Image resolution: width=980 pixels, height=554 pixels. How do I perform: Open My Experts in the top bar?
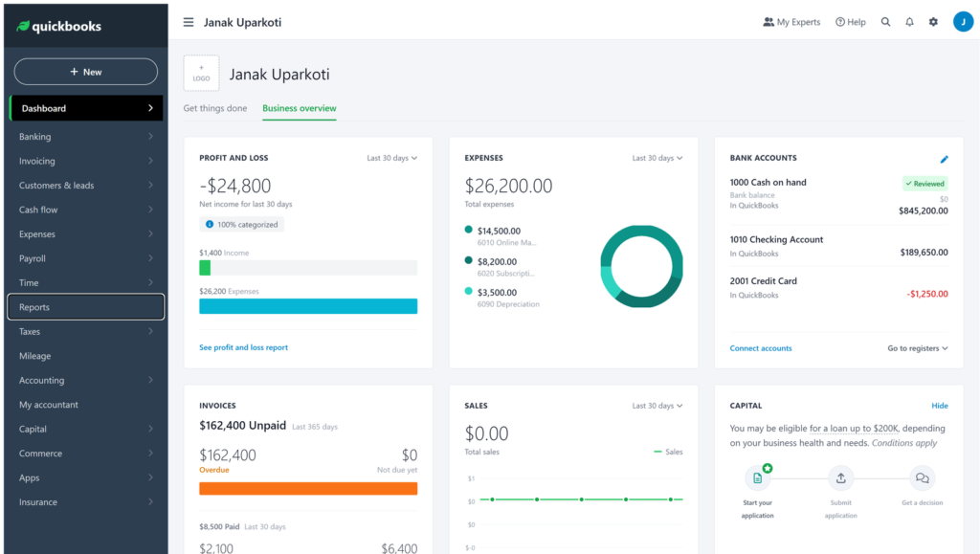[x=791, y=22]
